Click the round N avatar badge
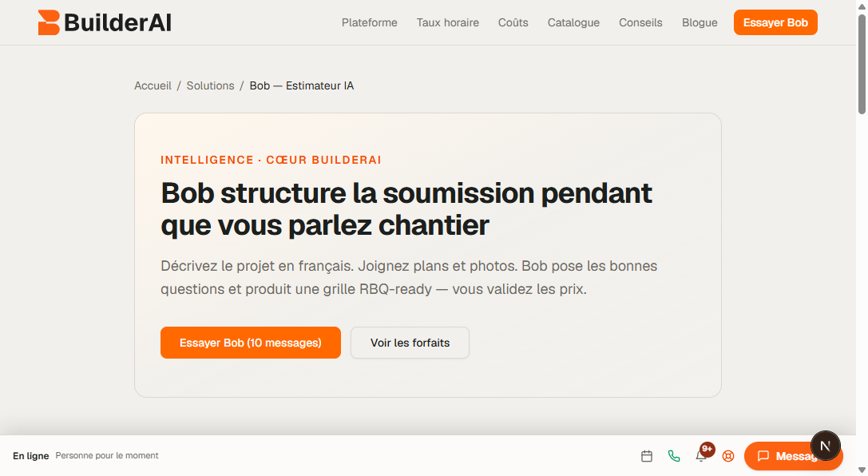This screenshot has height=476, width=868. coord(826,446)
